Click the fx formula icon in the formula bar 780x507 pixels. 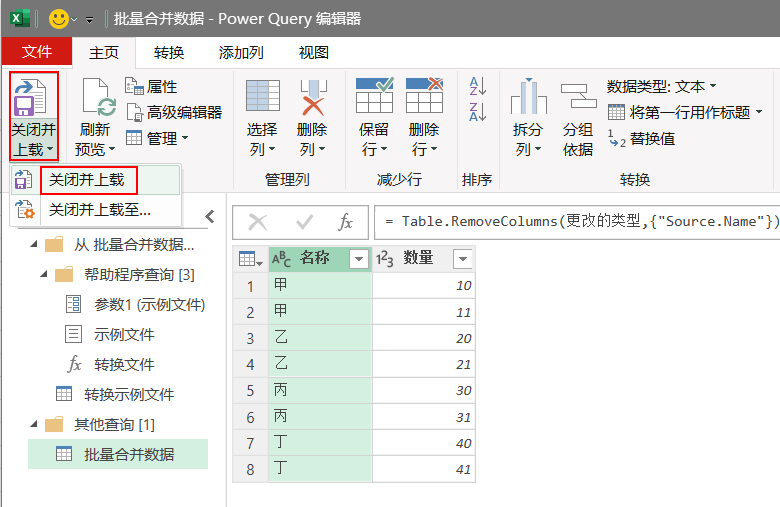tap(345, 222)
